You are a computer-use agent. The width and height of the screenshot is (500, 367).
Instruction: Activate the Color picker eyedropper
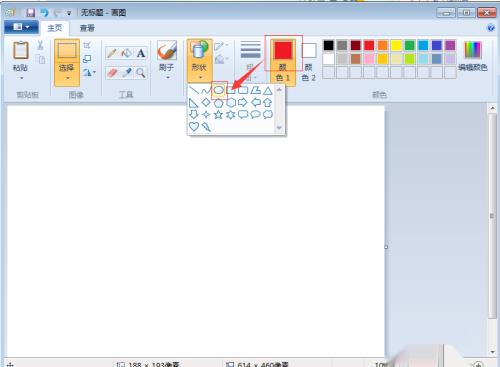tap(127, 73)
